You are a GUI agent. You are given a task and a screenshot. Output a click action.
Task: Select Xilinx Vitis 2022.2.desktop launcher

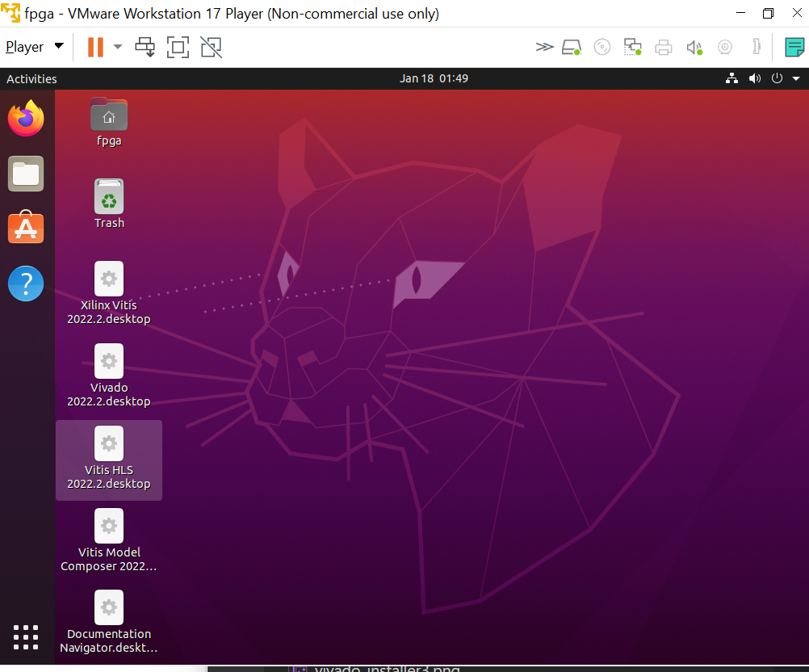pyautogui.click(x=109, y=293)
